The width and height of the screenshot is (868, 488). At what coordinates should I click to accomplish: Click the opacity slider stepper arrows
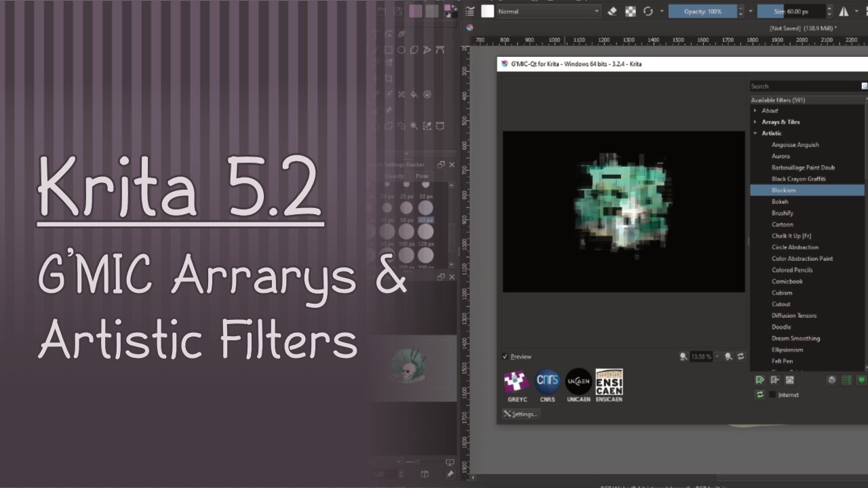741,11
